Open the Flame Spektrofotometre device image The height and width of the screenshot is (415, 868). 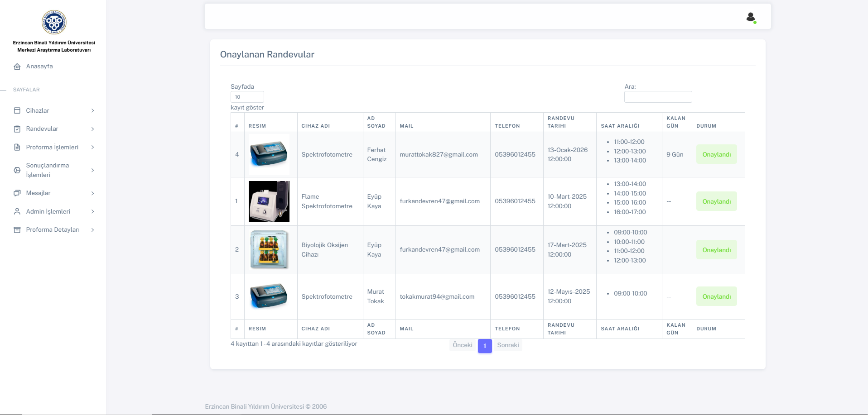pyautogui.click(x=269, y=201)
